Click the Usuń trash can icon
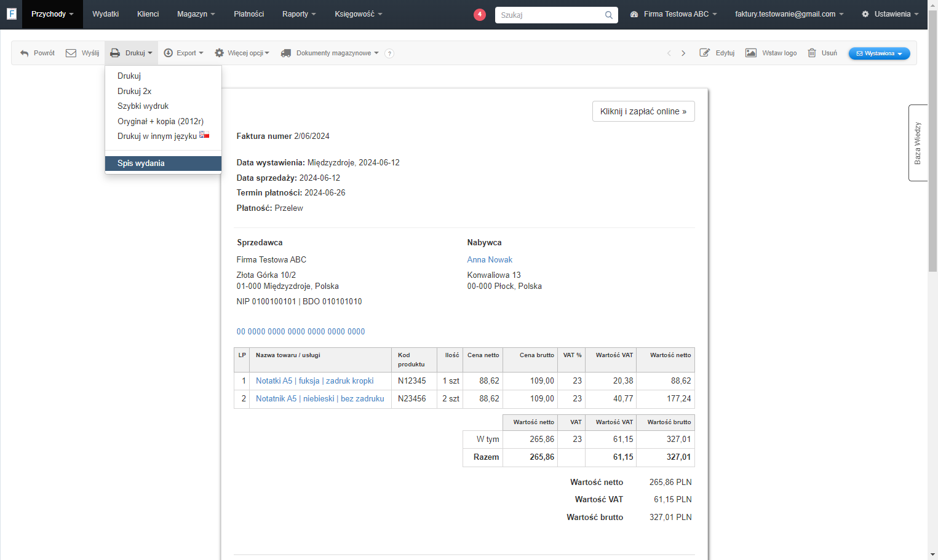This screenshot has height=560, width=938. (x=812, y=53)
